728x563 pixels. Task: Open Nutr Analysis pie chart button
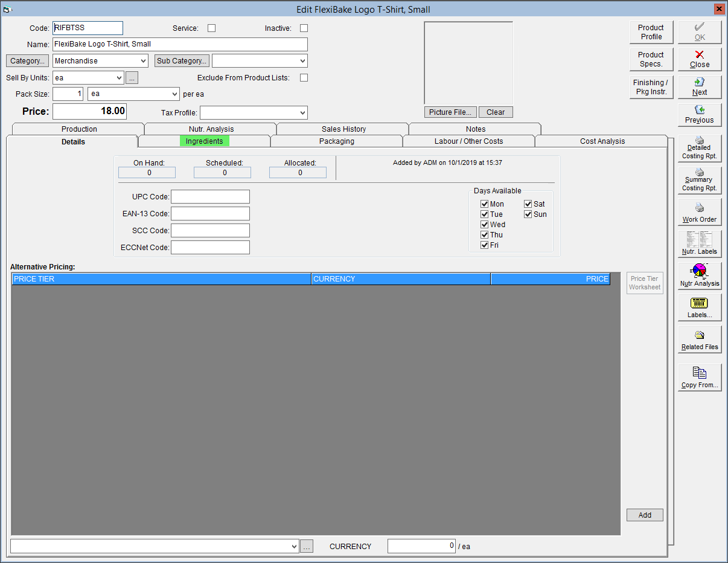pos(700,276)
